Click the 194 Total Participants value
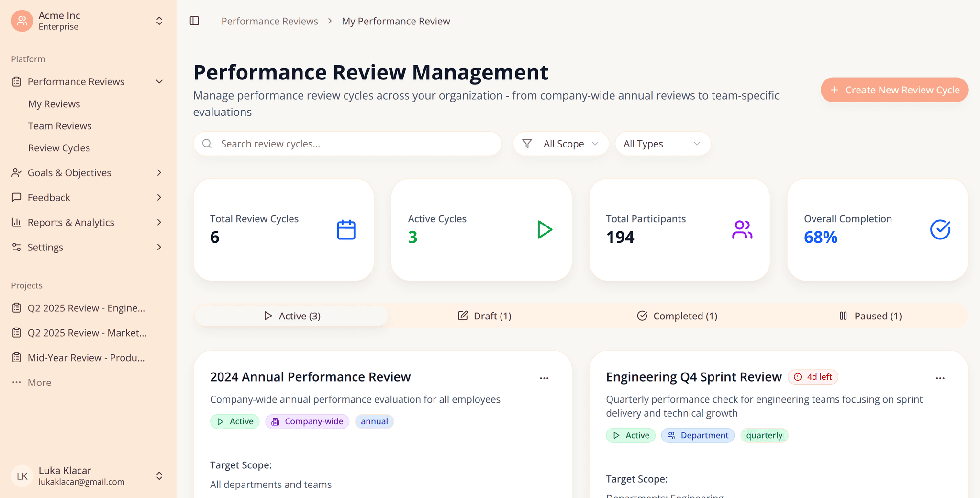The image size is (980, 498). coord(620,237)
